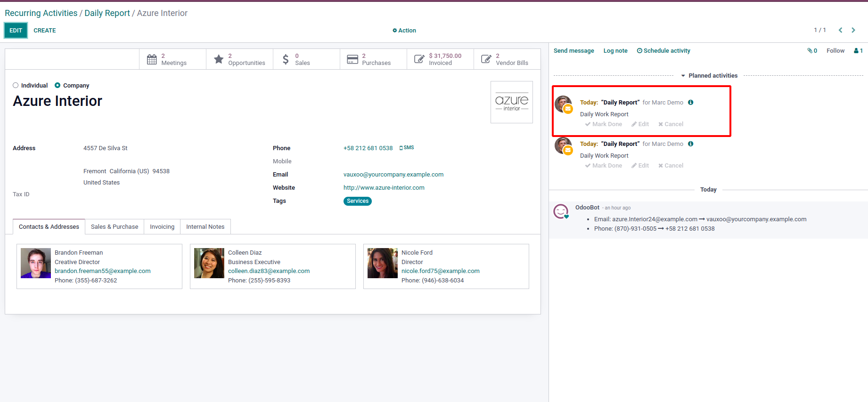Click the record pager showing 1 / 1

pos(820,30)
